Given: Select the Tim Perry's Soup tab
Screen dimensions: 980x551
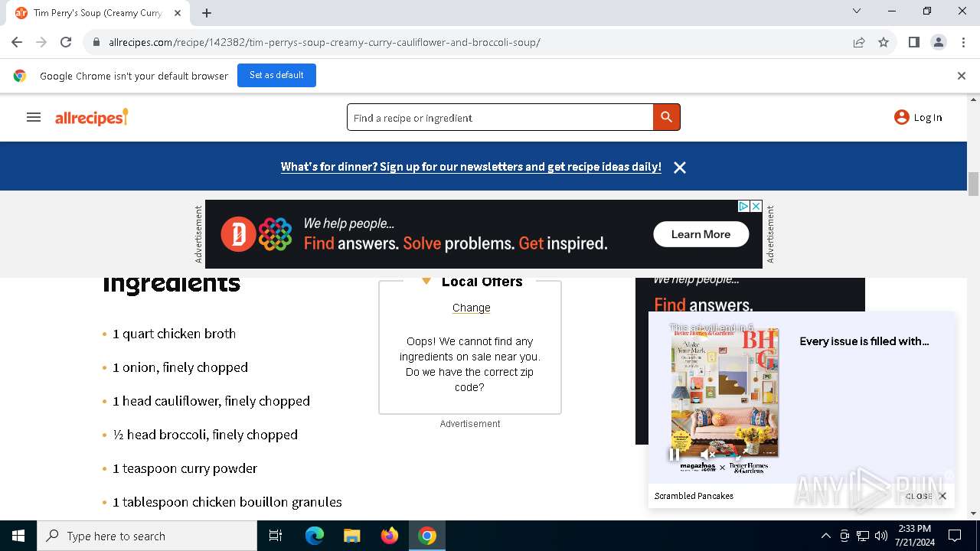Looking at the screenshot, I should click(98, 13).
